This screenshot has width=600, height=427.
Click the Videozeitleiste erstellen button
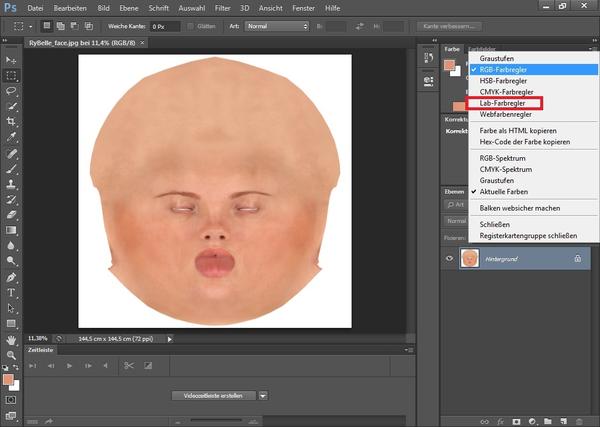pyautogui.click(x=212, y=395)
